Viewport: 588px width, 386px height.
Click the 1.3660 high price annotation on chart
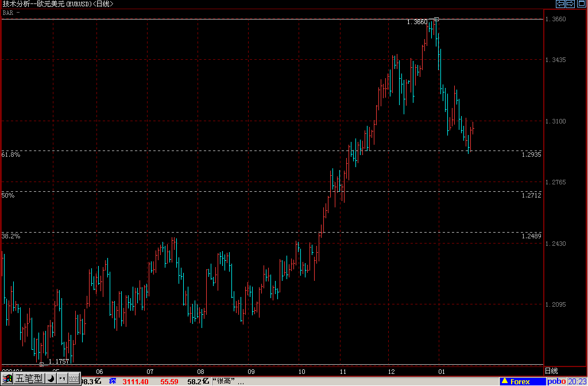click(x=417, y=22)
